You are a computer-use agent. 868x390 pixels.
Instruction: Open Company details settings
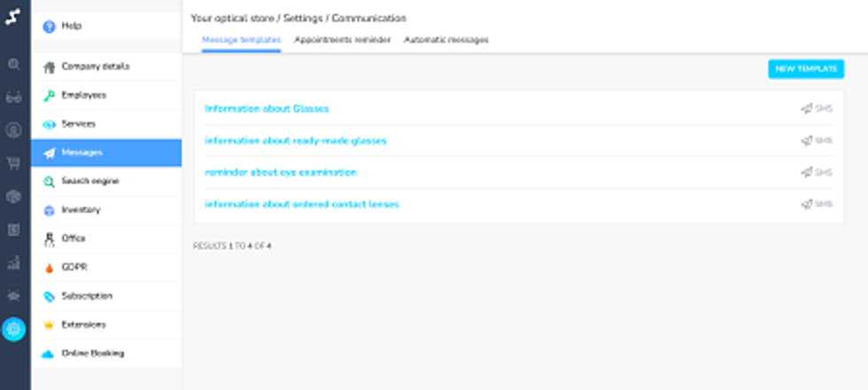(x=95, y=66)
